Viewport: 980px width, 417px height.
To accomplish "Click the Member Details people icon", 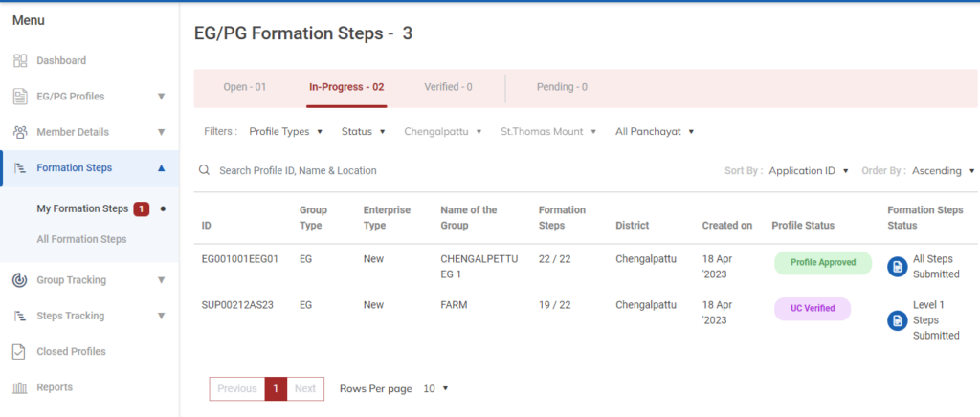I will (x=19, y=132).
